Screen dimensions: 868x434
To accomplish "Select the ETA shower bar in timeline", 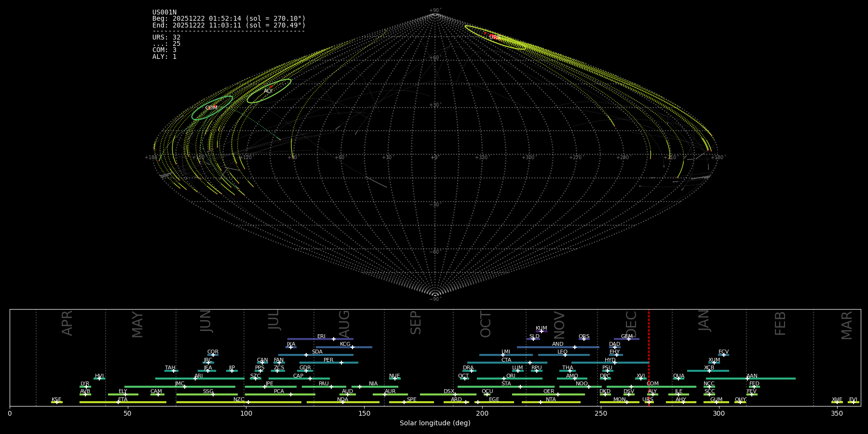I will pos(122,402).
